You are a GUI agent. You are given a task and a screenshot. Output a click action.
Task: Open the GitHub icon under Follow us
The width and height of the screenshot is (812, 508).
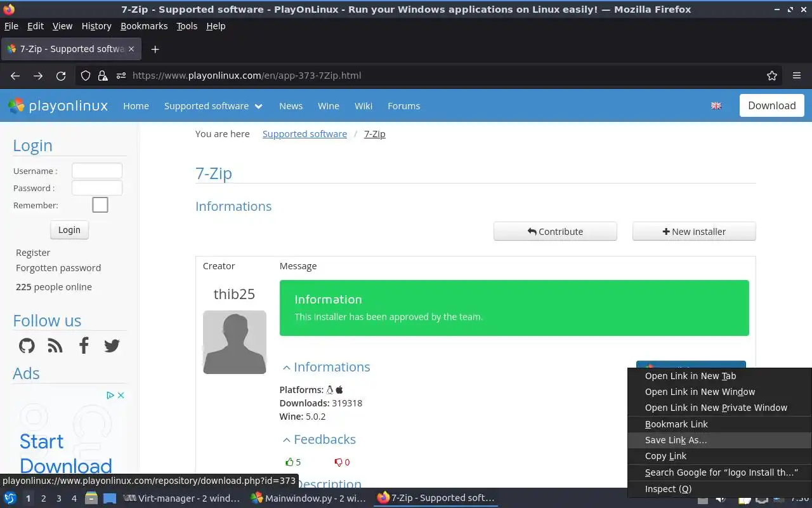click(x=27, y=345)
